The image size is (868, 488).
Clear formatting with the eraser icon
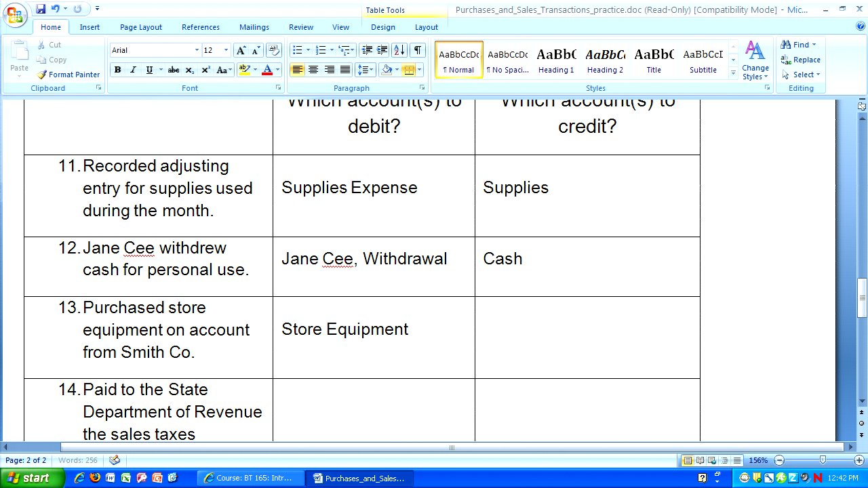pyautogui.click(x=274, y=50)
